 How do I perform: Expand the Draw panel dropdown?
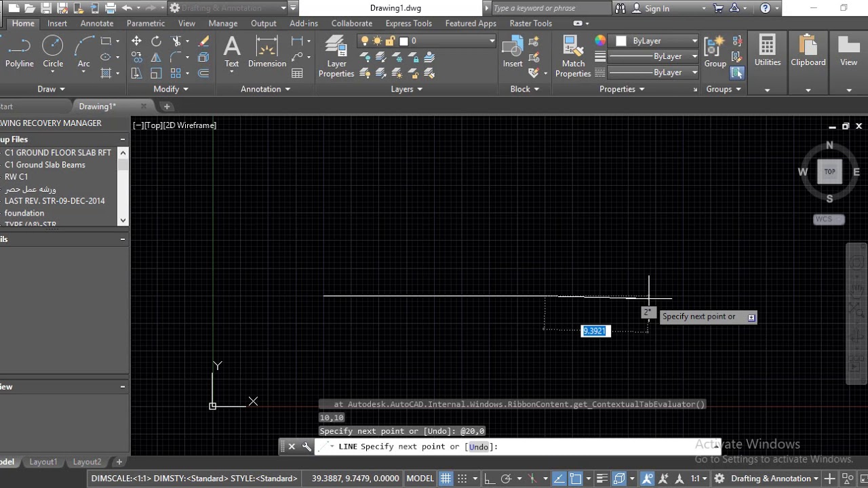click(x=52, y=89)
